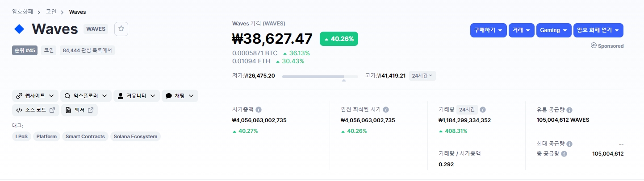The width and height of the screenshot is (644, 181).
Task: Click the 순위 #45 rank badge
Action: 25,50
